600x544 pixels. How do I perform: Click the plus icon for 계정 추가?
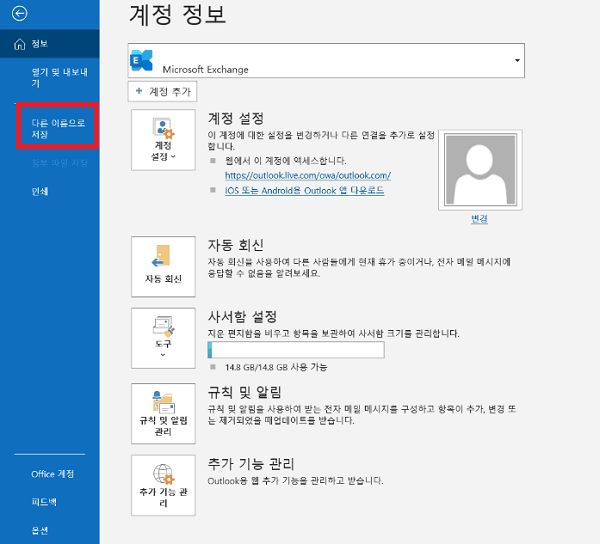pos(139,91)
